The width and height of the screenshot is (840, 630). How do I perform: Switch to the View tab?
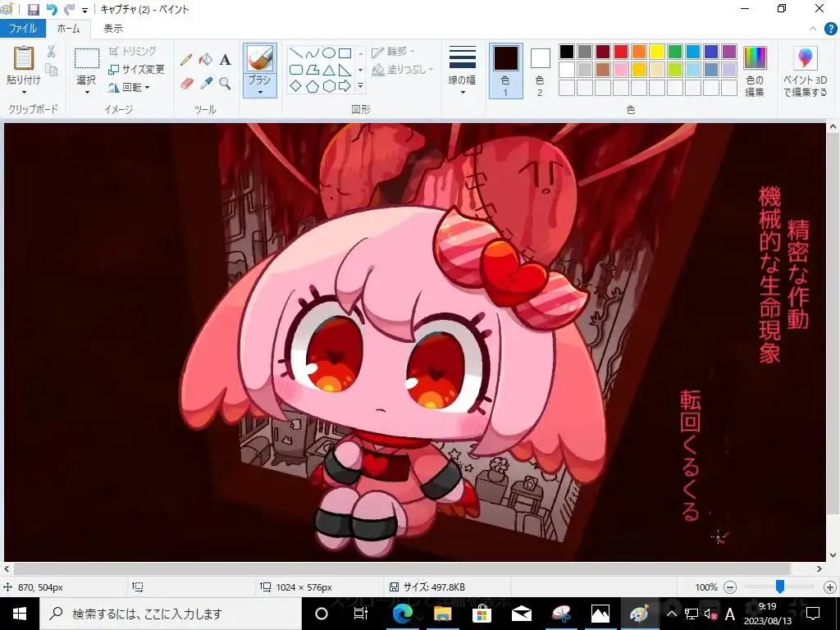tap(113, 29)
